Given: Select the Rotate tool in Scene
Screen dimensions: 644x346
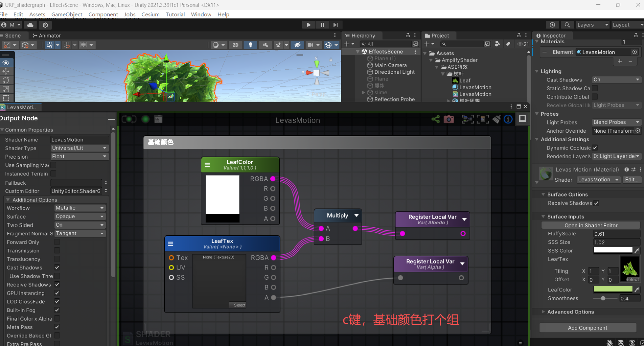Looking at the screenshot, I should pos(6,80).
